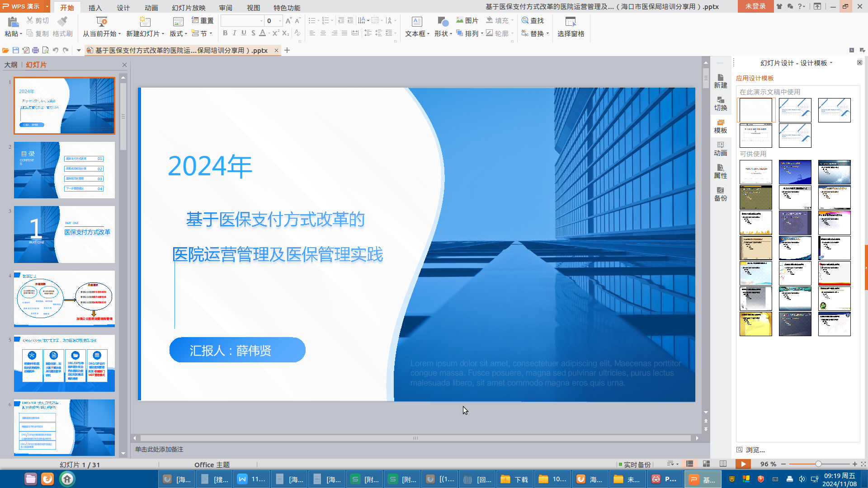The width and height of the screenshot is (868, 488).
Task: Click 浏览... browse link in template panel
Action: click(x=755, y=450)
